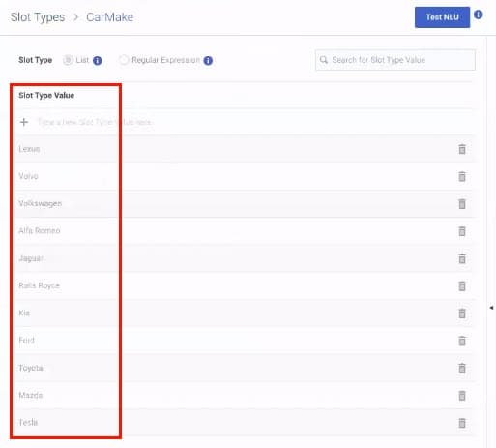Screen dimensions: 496x448
Task: Open the info icon beside Test NLU
Action: 479,15
